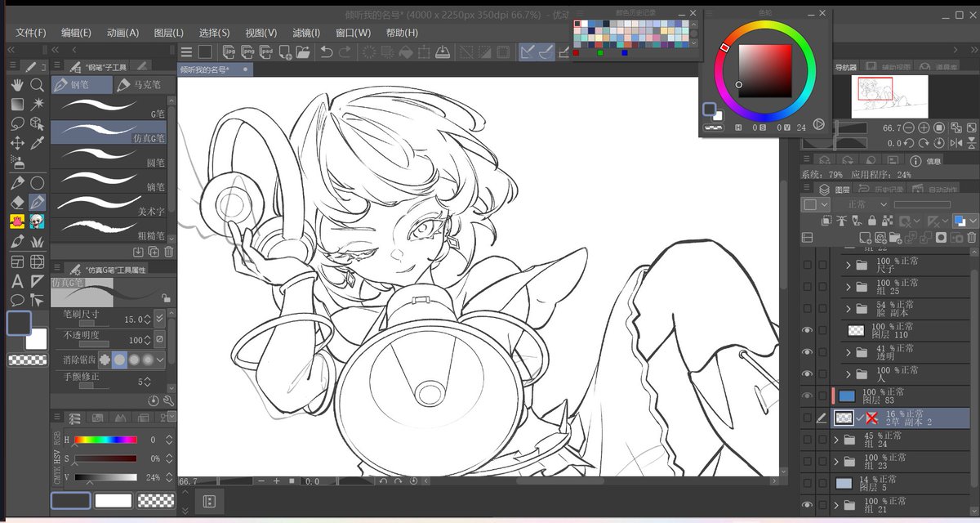Open the blending mode 正常 dropdown
Image resolution: width=980 pixels, height=523 pixels.
(866, 204)
